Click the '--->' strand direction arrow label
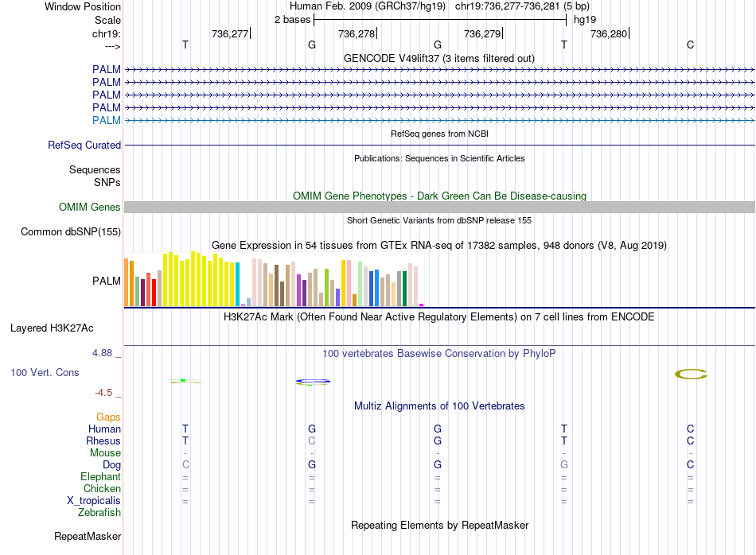The width and height of the screenshot is (756, 555). [x=113, y=46]
